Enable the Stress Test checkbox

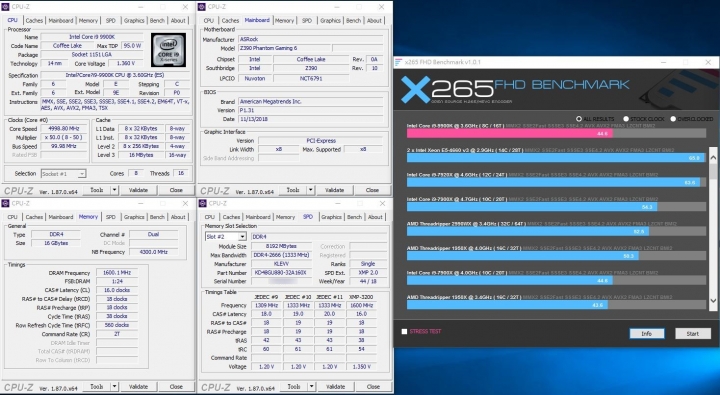click(x=404, y=331)
